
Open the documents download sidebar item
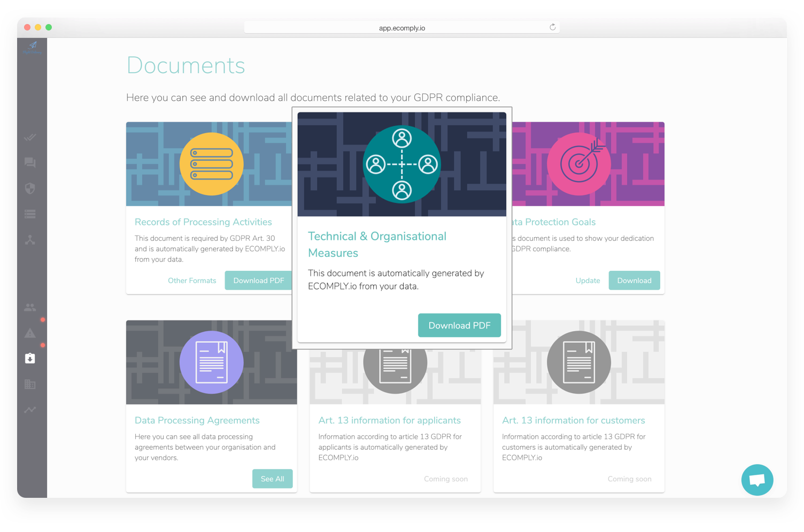click(30, 358)
